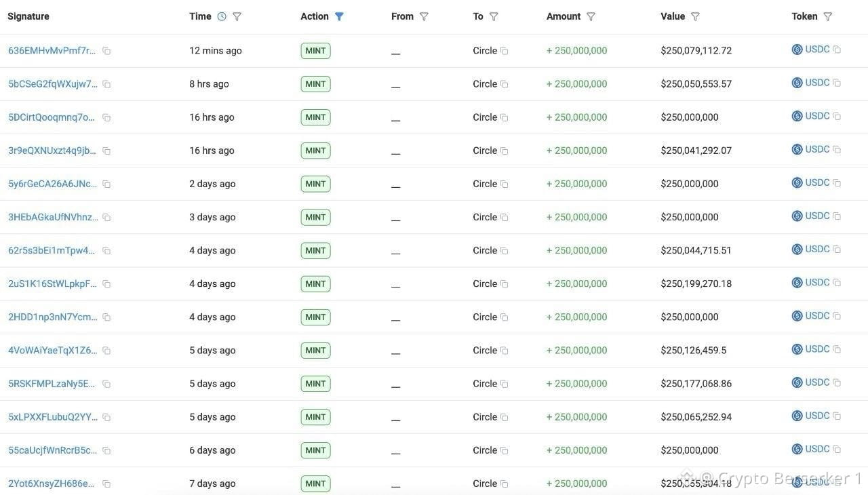The width and height of the screenshot is (868, 495).
Task: Click MINT badge in 8 hrs ago row
Action: click(315, 84)
